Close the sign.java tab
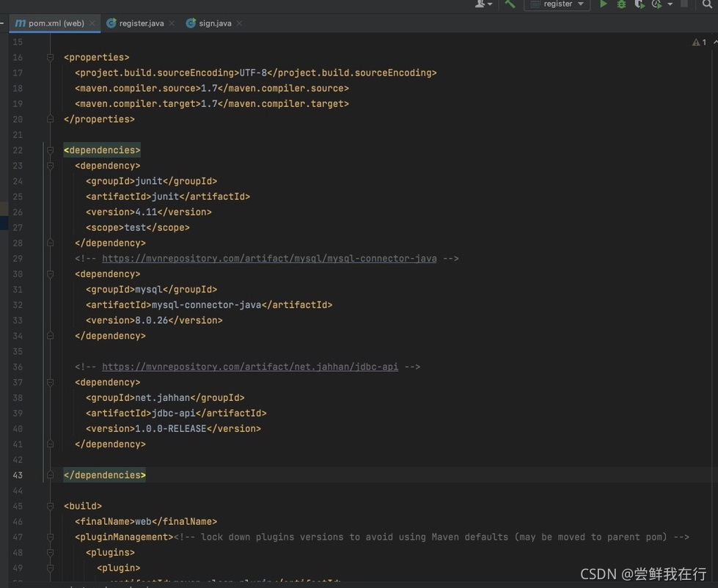The width and height of the screenshot is (718, 588). 240,23
